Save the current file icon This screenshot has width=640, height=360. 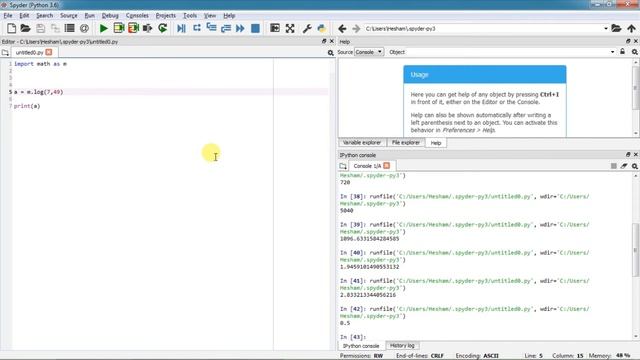click(x=40, y=28)
